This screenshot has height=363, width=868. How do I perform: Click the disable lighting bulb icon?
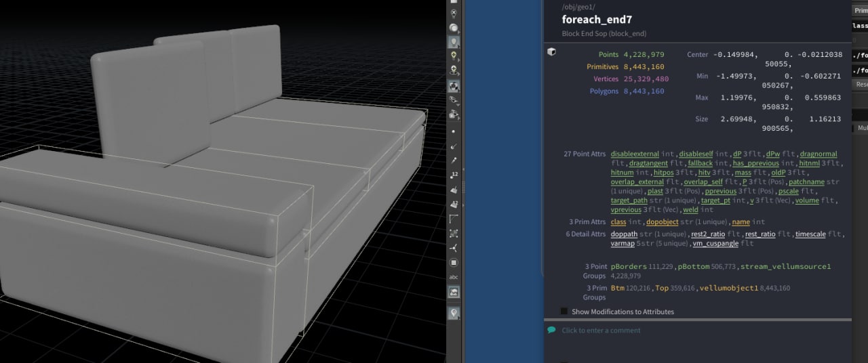pyautogui.click(x=454, y=14)
